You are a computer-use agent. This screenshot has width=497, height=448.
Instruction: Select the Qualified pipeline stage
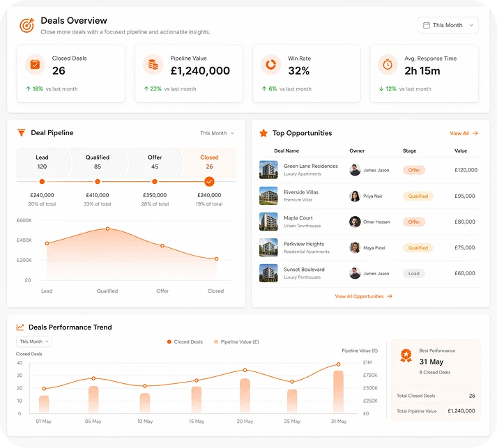point(98,162)
